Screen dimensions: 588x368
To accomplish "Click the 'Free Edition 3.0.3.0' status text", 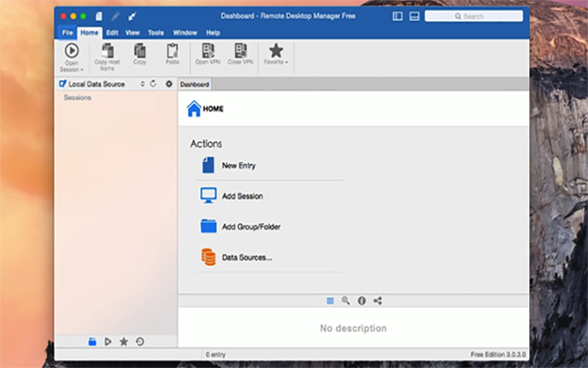I will (498, 355).
